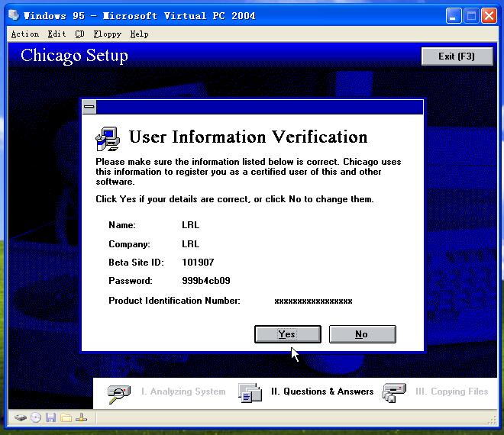
Task: Click the Beta Site ID value 101907
Action: coord(198,263)
